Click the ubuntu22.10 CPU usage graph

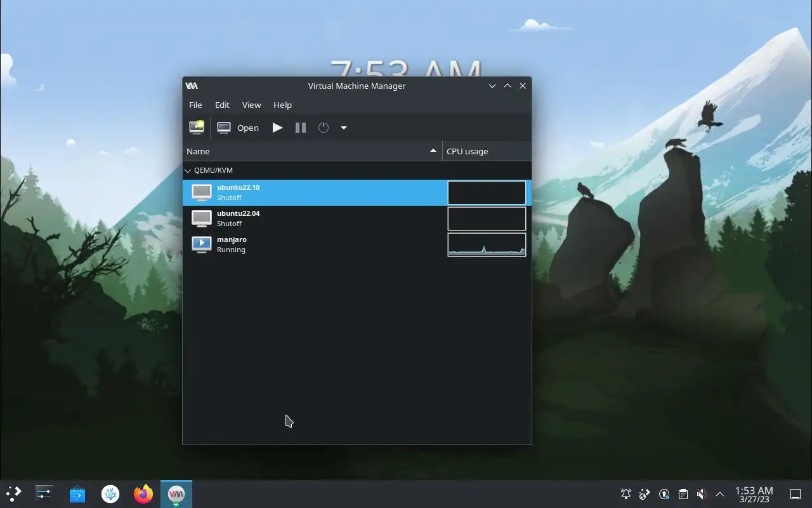coord(487,192)
